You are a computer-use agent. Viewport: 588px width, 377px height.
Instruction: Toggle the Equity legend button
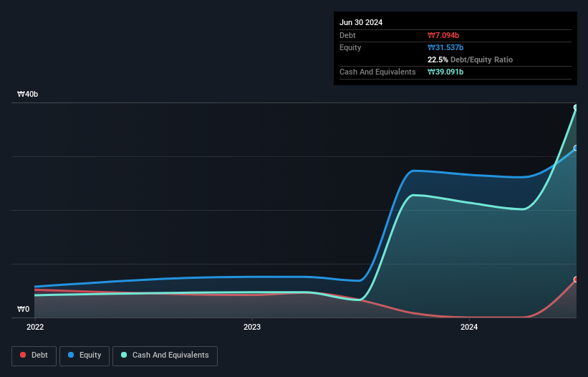(x=85, y=355)
